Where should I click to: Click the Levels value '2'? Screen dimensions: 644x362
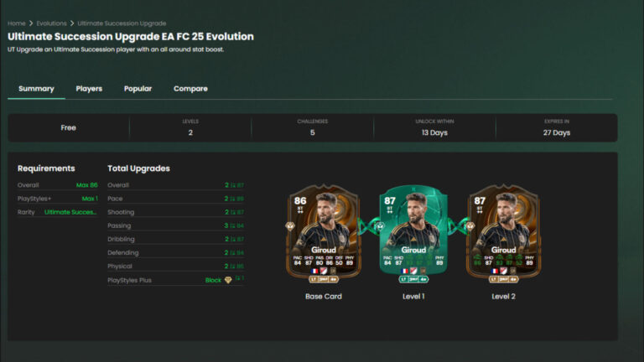point(190,132)
